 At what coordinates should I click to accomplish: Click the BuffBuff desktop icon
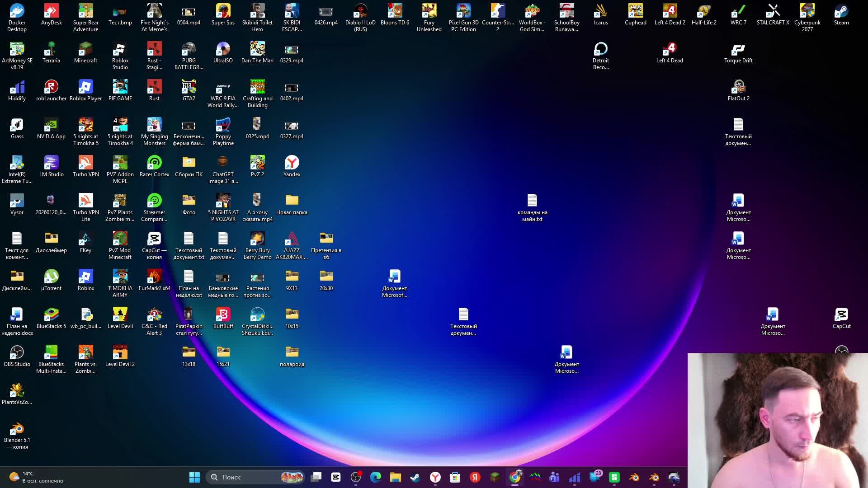point(223,318)
